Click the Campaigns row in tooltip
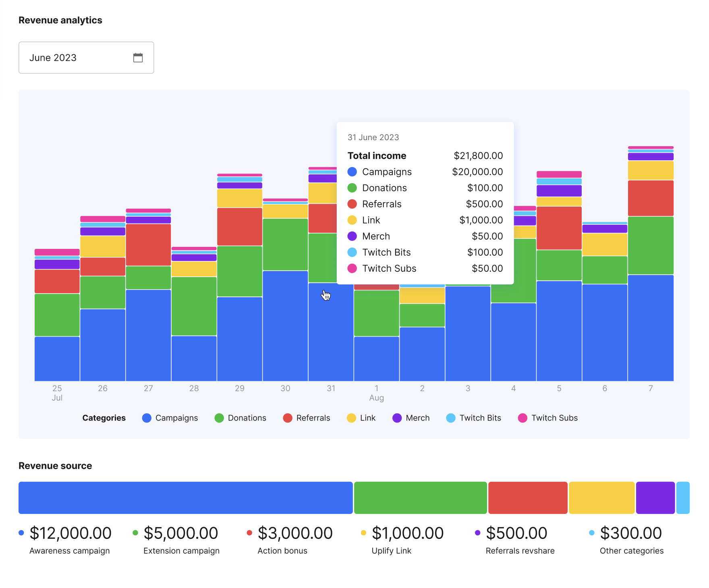This screenshot has width=709, height=588. tap(425, 172)
